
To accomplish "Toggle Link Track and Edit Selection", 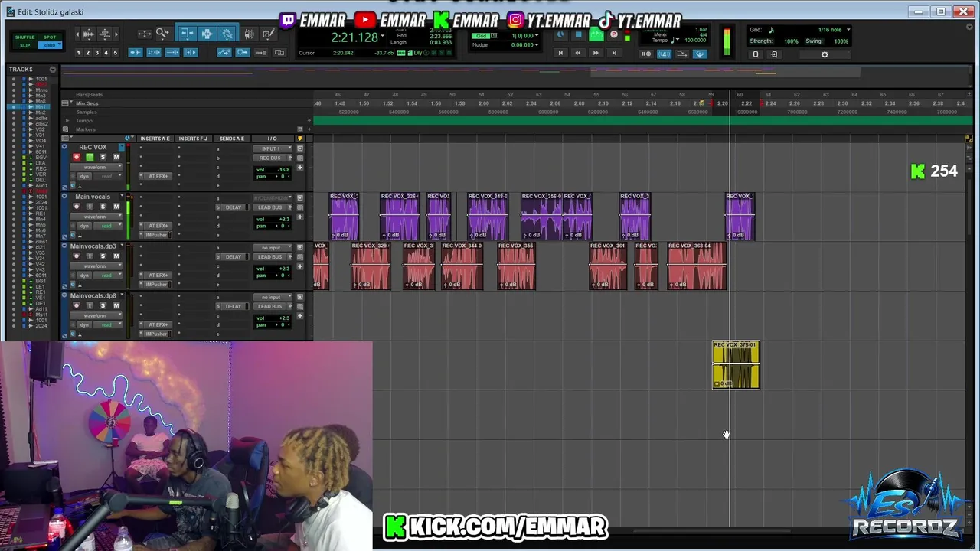I will click(172, 53).
